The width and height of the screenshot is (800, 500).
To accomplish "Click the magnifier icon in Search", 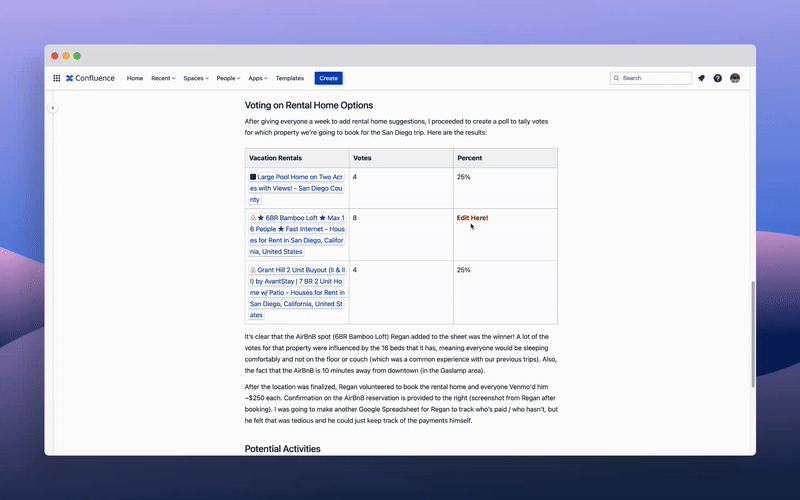I will (x=616, y=78).
